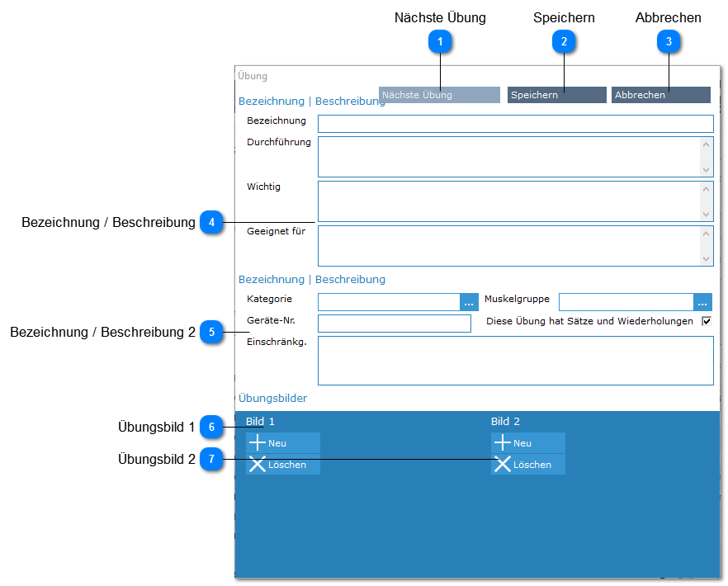
Task: Click the 'Übung' window title text
Action: [x=253, y=76]
